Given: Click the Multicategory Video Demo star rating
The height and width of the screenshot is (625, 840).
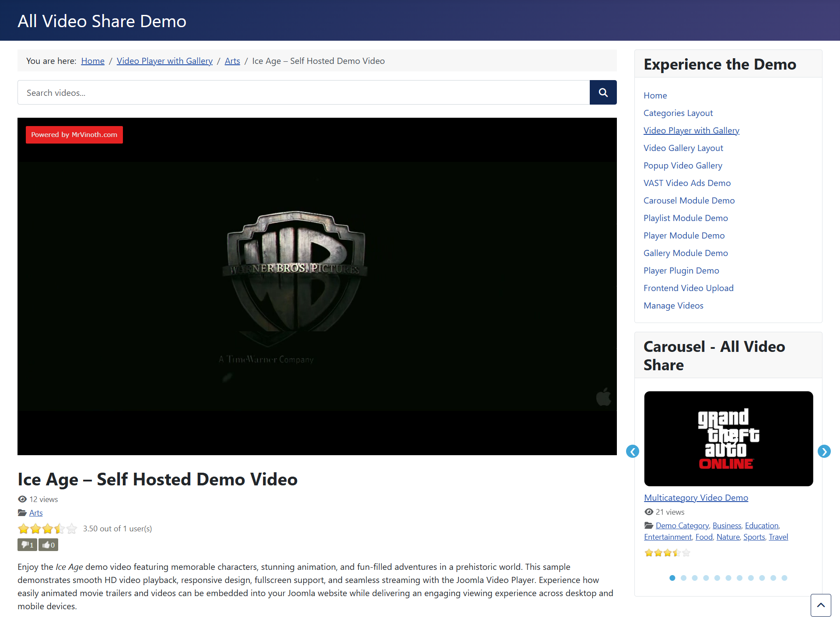Looking at the screenshot, I should click(x=668, y=553).
